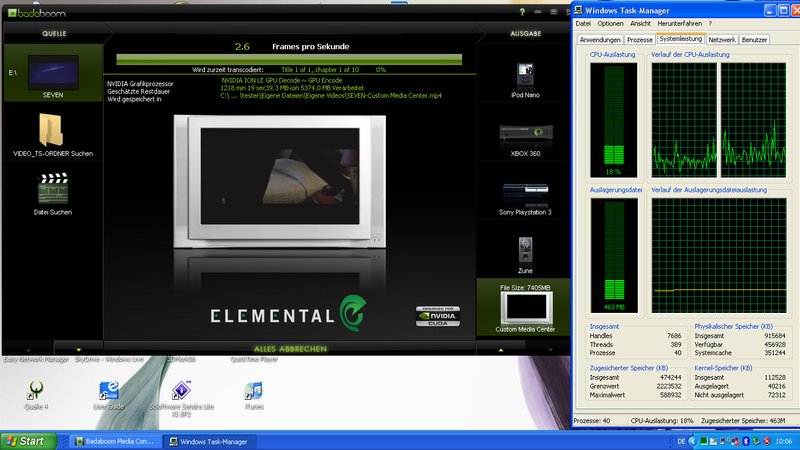
Task: Click the Elemental logo
Action: click(289, 314)
